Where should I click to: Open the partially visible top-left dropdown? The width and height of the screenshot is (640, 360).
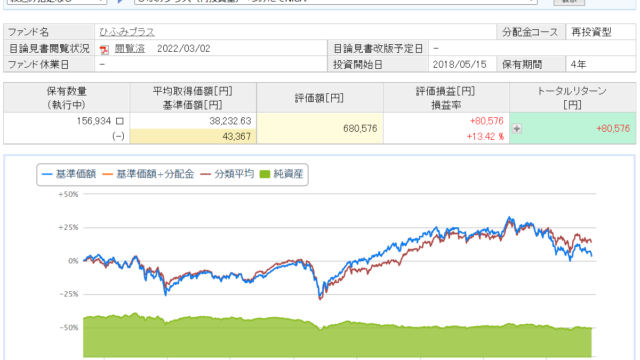[x=57, y=2]
